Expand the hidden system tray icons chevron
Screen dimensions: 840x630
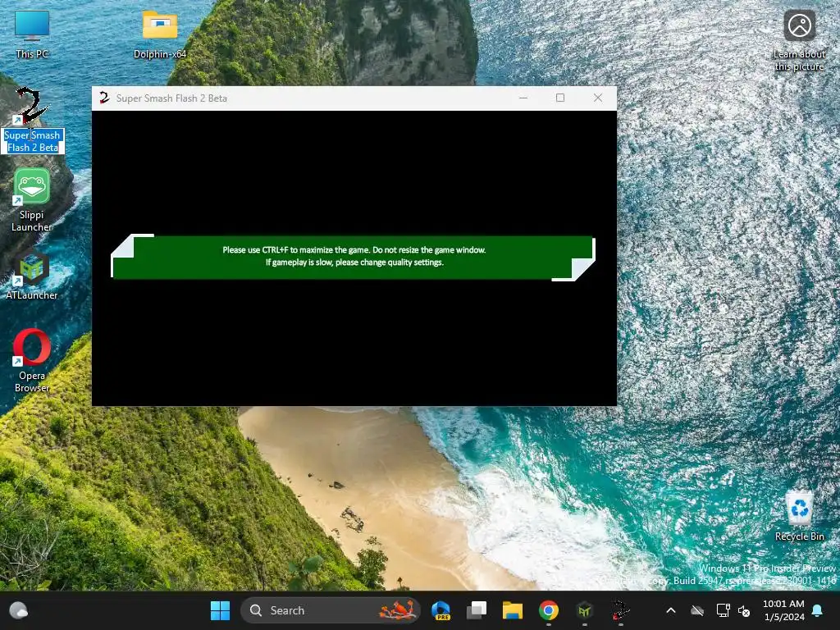point(671,610)
